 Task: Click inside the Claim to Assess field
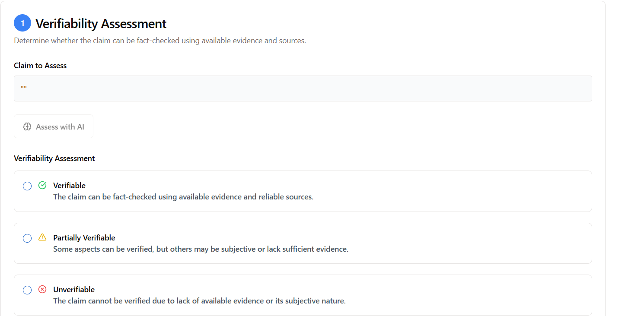click(x=303, y=88)
